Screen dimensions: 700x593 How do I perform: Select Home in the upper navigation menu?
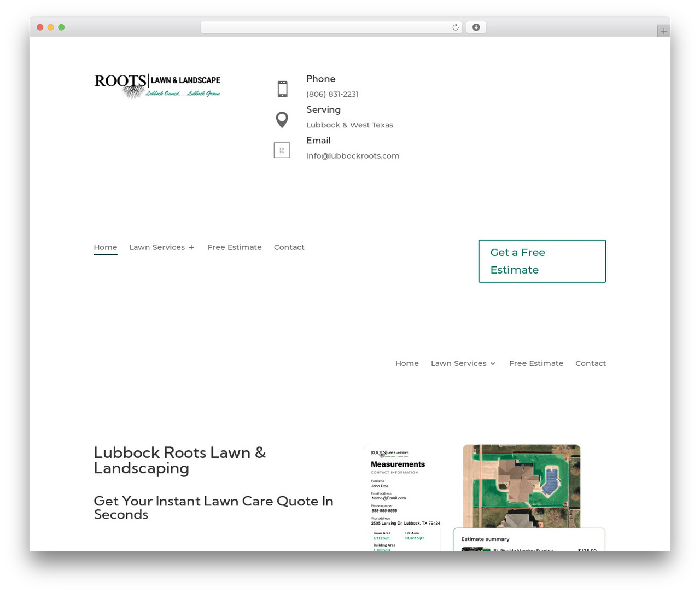106,247
